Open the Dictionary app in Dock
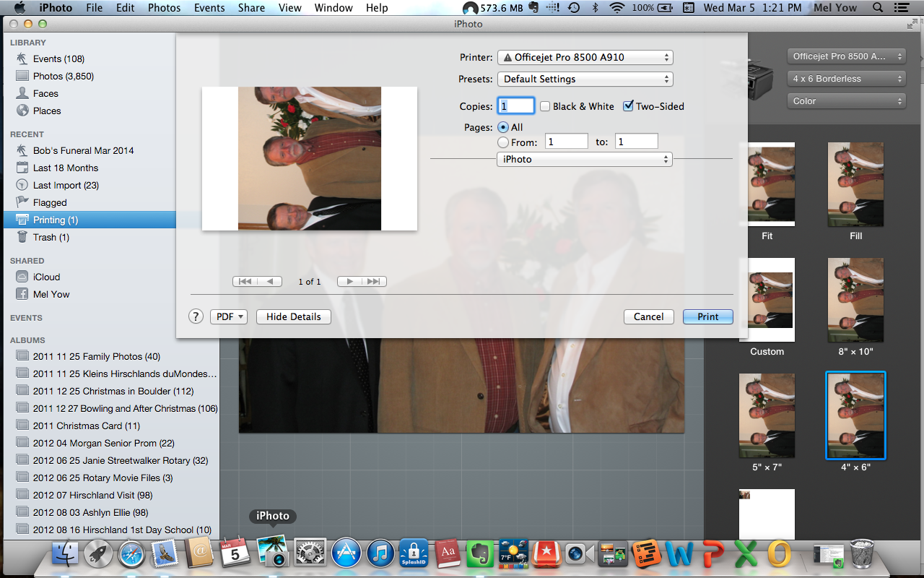Screen dimensions: 924x578 (x=448, y=555)
